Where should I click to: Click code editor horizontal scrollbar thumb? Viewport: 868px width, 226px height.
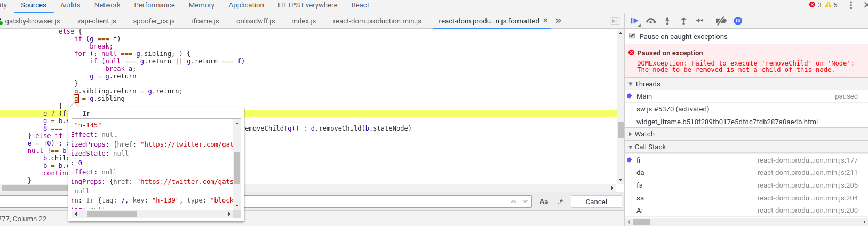coord(36,188)
